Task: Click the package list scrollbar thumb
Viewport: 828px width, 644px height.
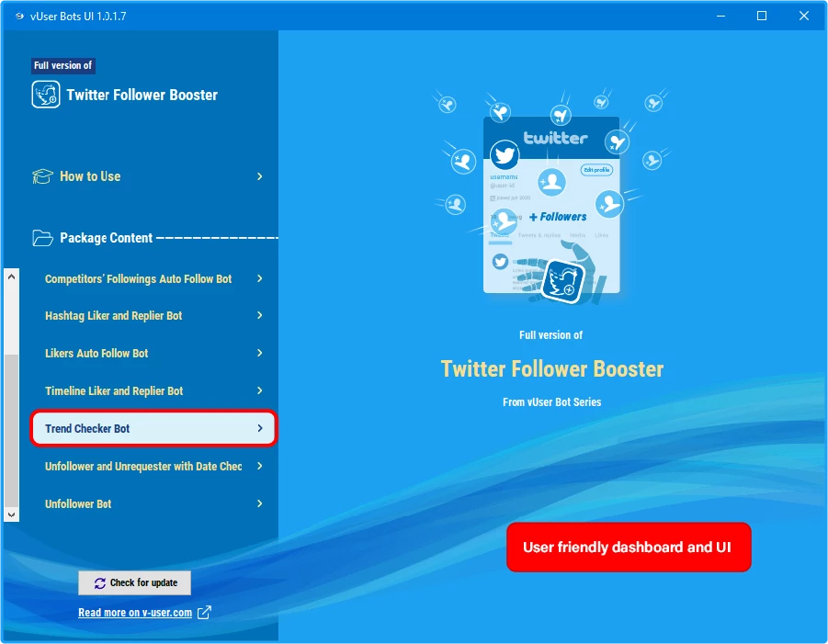Action: (x=12, y=430)
